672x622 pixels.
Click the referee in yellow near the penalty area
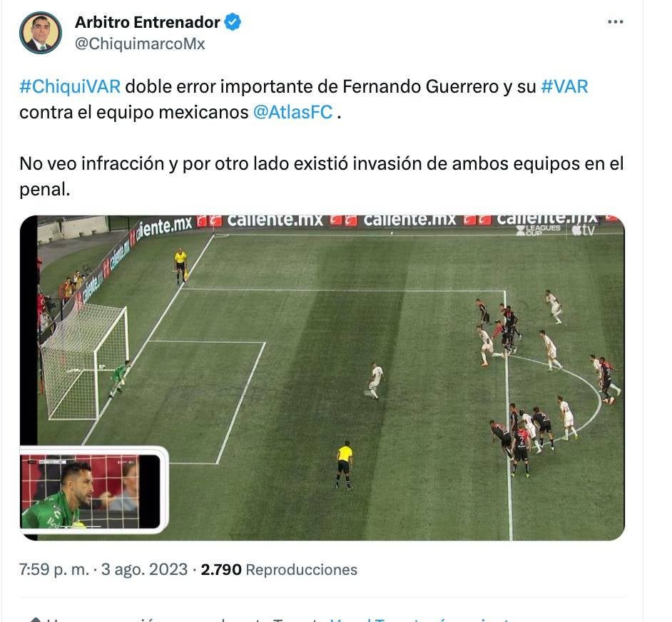[x=344, y=464]
